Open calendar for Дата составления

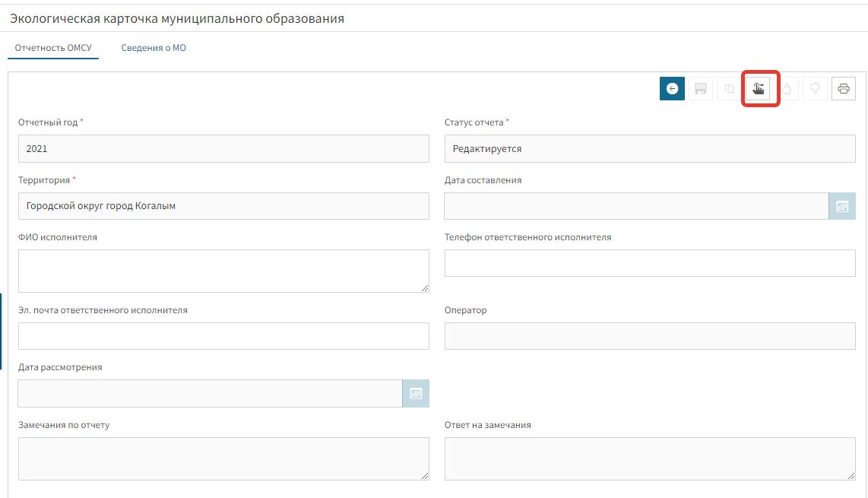click(x=842, y=206)
